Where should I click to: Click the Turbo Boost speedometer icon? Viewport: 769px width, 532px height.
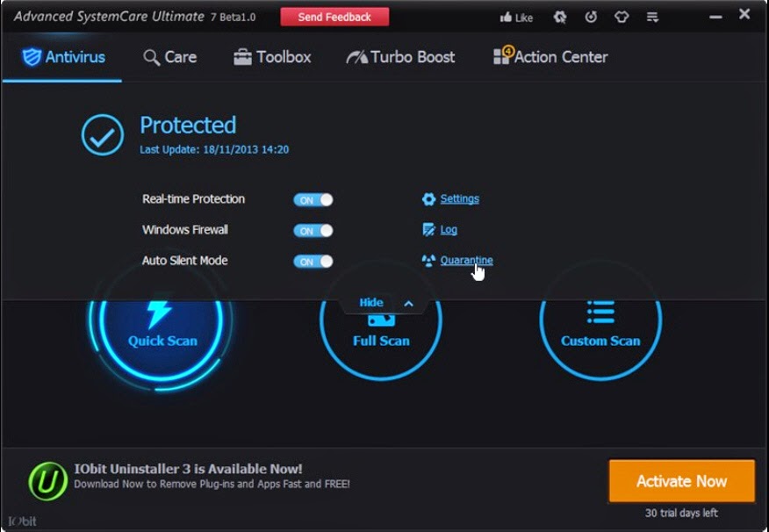(356, 57)
